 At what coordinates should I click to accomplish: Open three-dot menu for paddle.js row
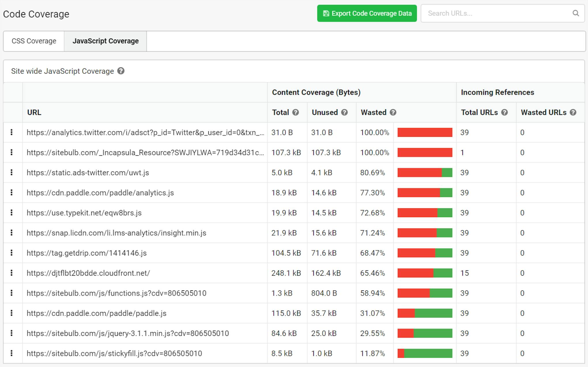coord(12,313)
